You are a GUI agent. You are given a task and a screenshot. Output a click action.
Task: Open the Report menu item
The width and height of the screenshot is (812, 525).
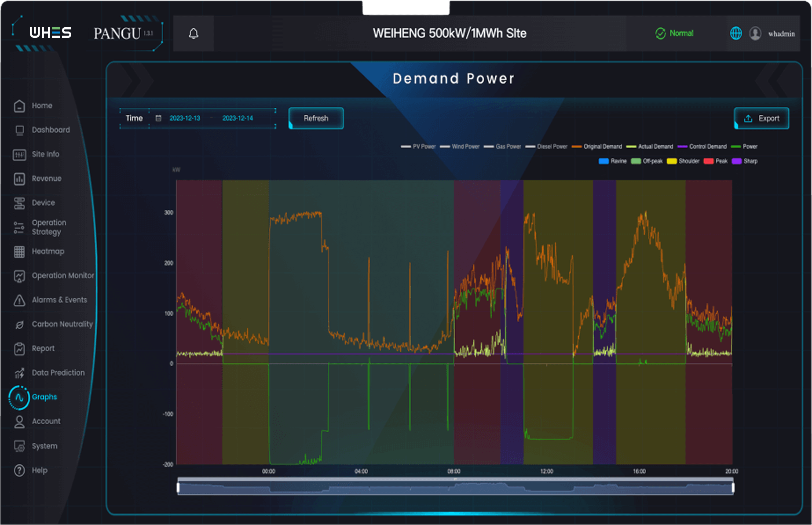coord(43,348)
